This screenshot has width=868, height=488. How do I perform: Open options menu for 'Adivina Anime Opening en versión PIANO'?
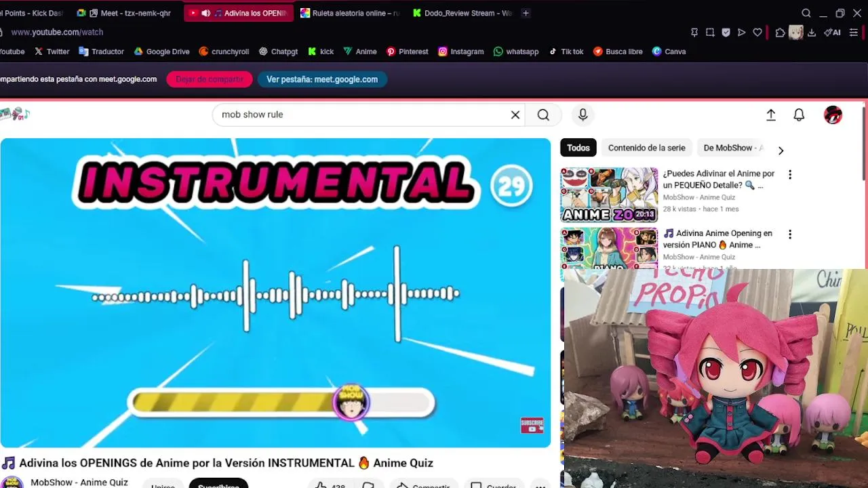click(789, 235)
